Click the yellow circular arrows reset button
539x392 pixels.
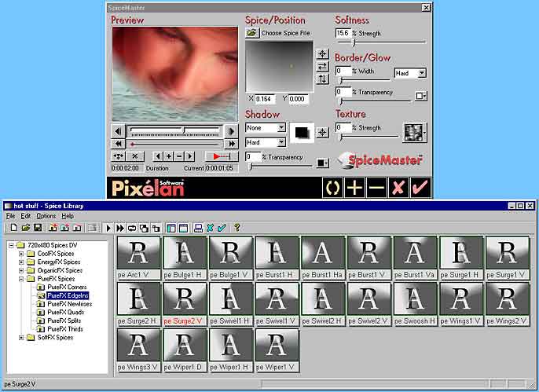click(333, 188)
